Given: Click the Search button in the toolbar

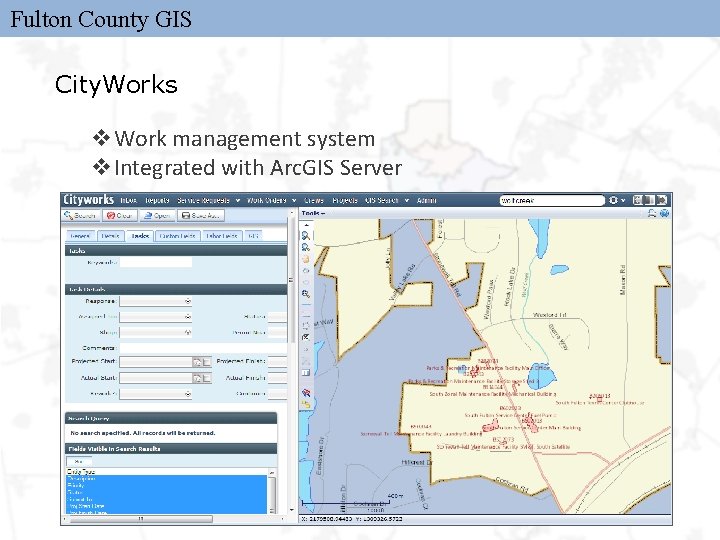Looking at the screenshot, I should (x=80, y=215).
